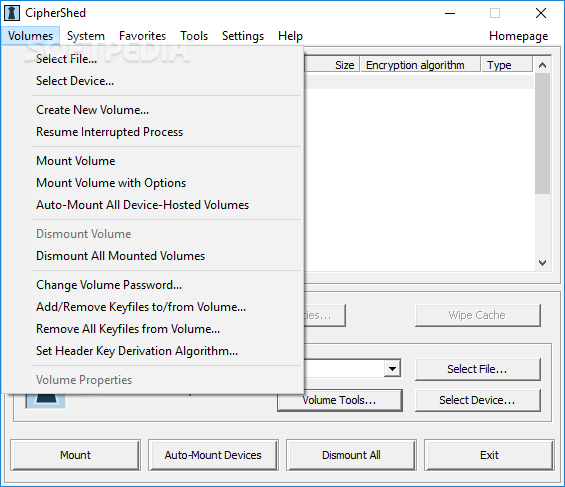Click the drive list scrollbar thumb
The width and height of the screenshot is (565, 487).
[x=542, y=133]
